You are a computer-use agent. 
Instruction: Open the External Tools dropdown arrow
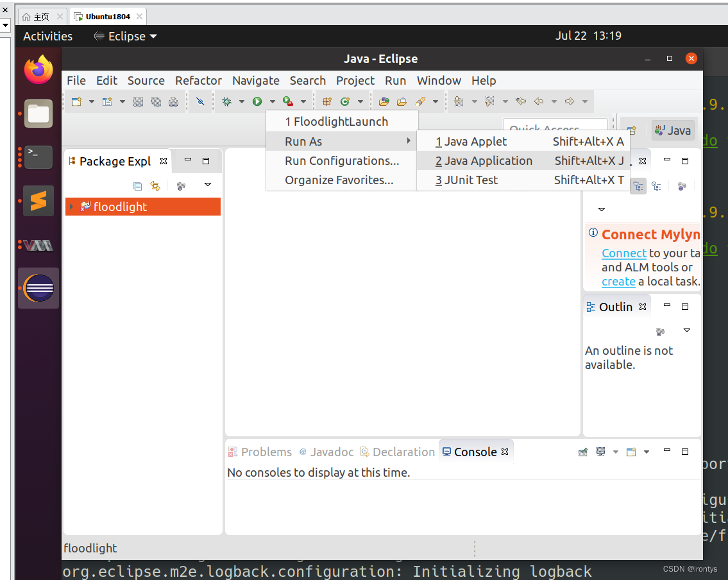(303, 102)
